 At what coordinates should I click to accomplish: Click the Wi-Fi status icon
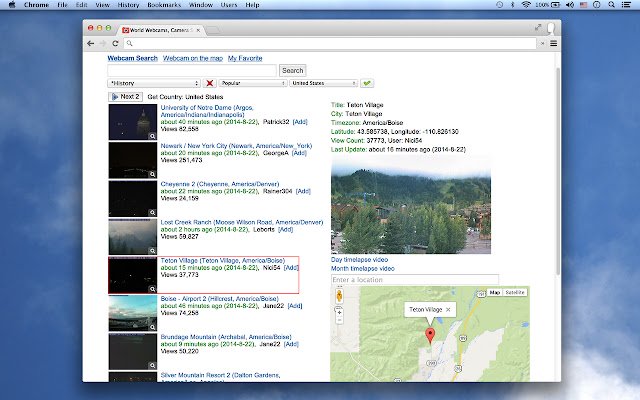[x=526, y=5]
